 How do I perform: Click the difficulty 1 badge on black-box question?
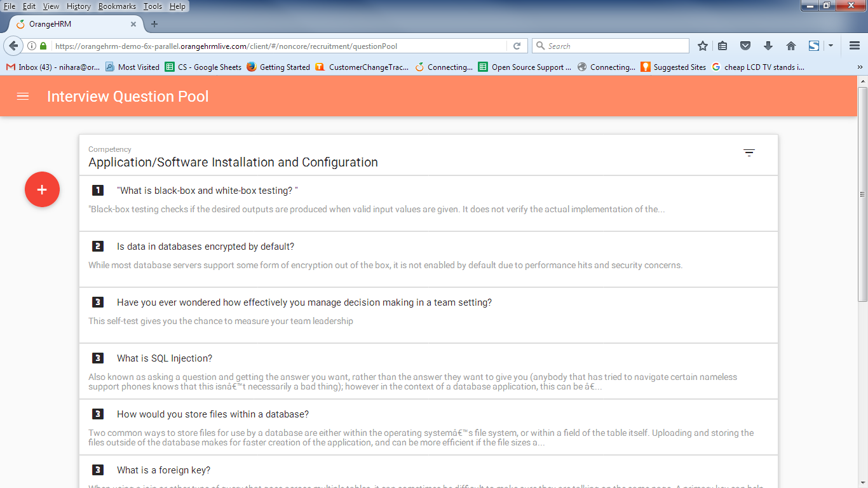click(x=97, y=190)
